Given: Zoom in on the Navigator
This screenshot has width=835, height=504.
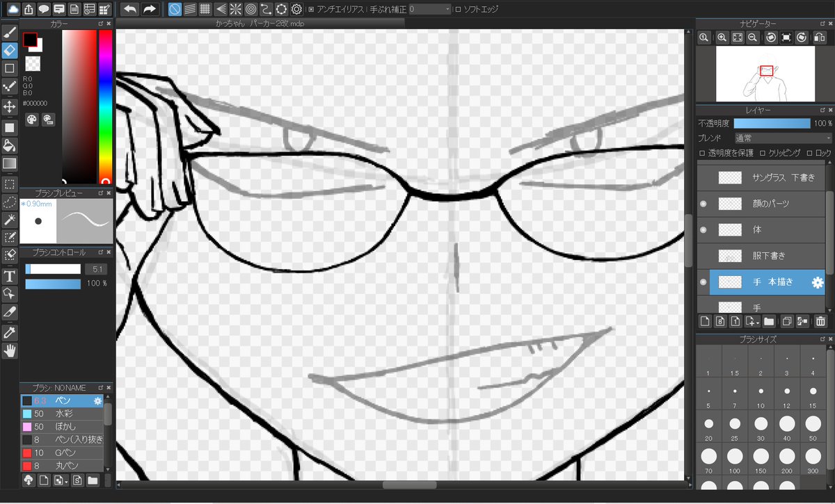Looking at the screenshot, I should pyautogui.click(x=722, y=38).
